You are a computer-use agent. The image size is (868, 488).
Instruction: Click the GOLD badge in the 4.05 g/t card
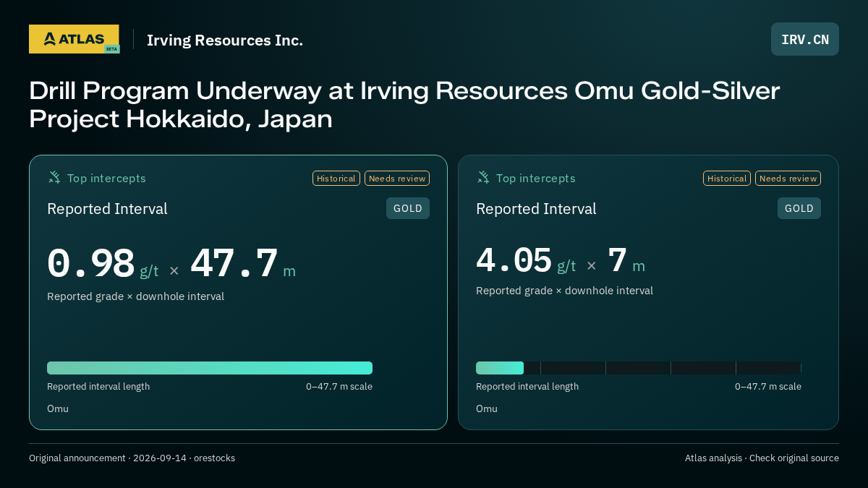[x=799, y=208]
